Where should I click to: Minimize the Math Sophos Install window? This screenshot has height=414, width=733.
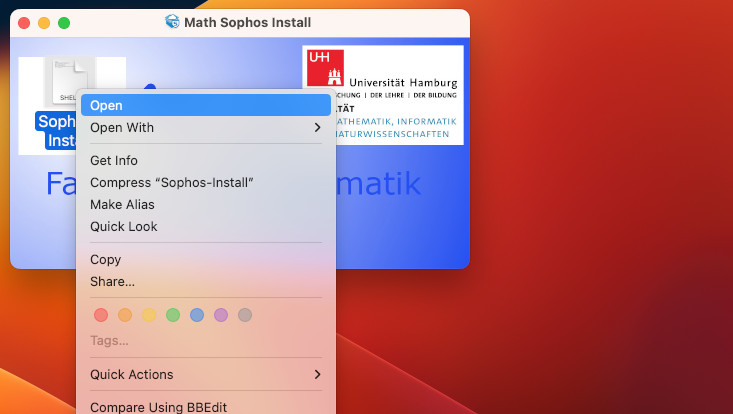(x=44, y=22)
